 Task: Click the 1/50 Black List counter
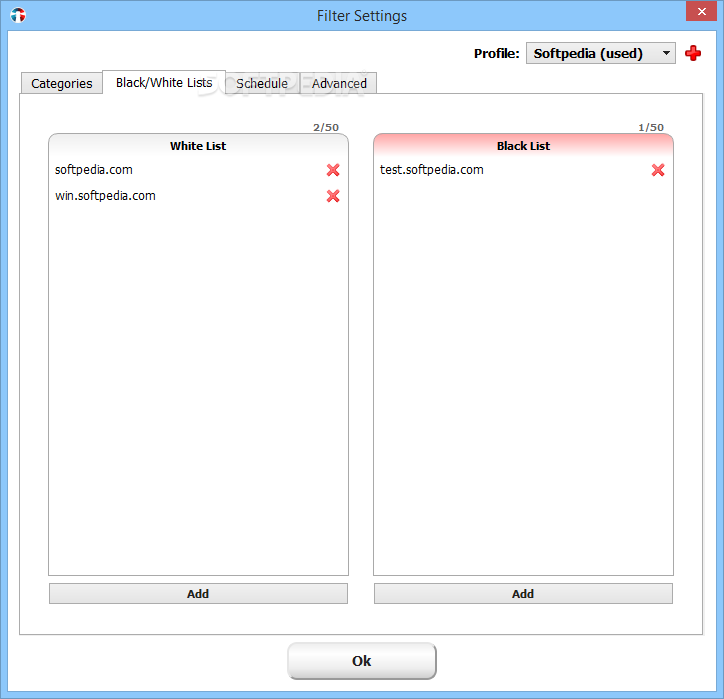(x=651, y=127)
